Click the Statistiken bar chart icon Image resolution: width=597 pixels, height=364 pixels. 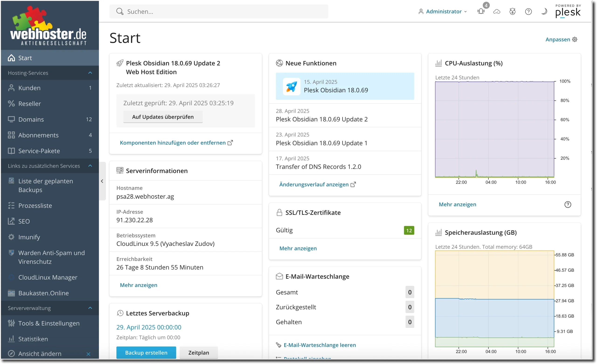click(x=11, y=339)
